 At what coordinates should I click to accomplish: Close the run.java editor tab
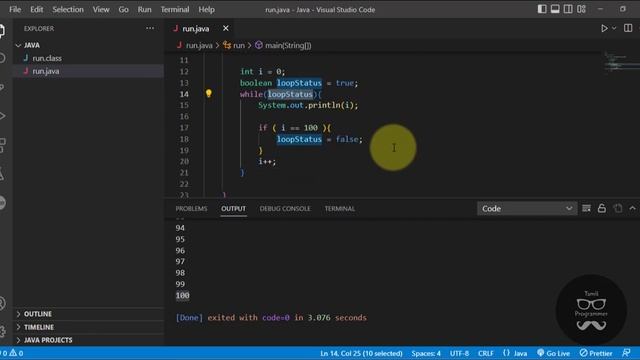pos(226,28)
